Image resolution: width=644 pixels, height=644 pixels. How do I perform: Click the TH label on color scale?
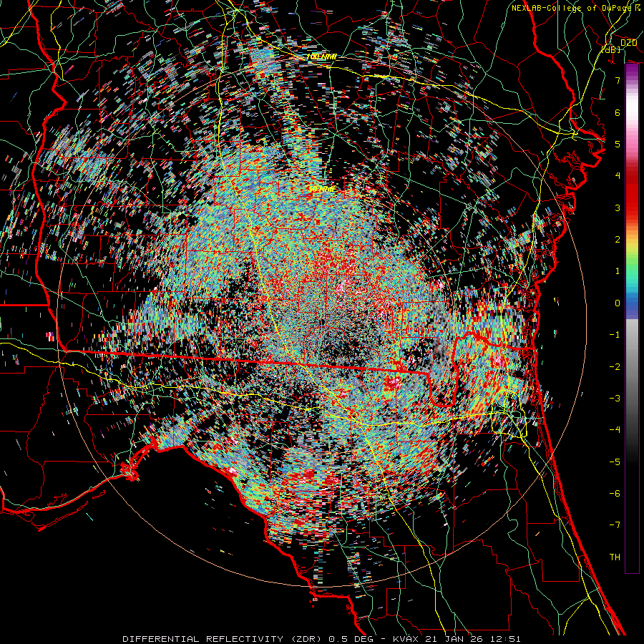[615, 557]
